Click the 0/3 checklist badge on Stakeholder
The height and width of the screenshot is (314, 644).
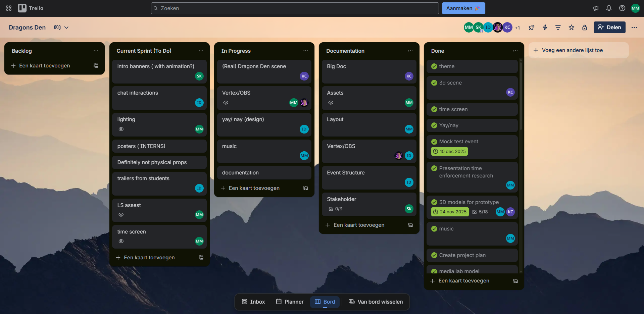tap(336, 209)
